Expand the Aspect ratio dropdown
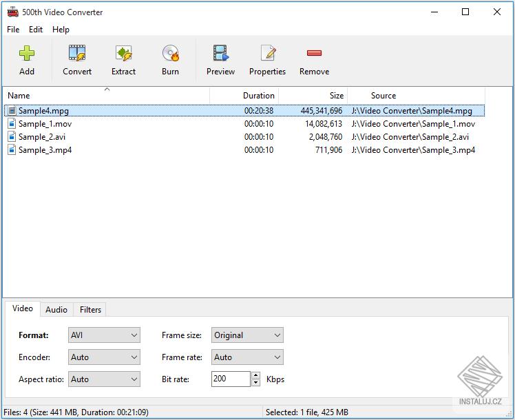515x420 pixels. [104, 379]
